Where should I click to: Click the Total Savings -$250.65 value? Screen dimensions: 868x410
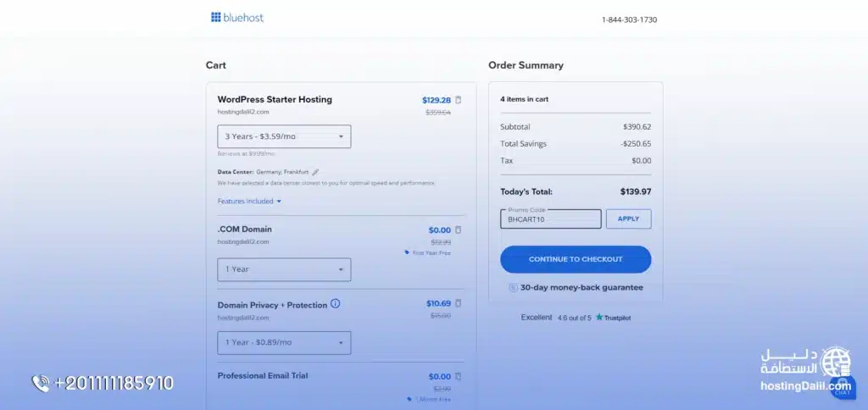(636, 144)
